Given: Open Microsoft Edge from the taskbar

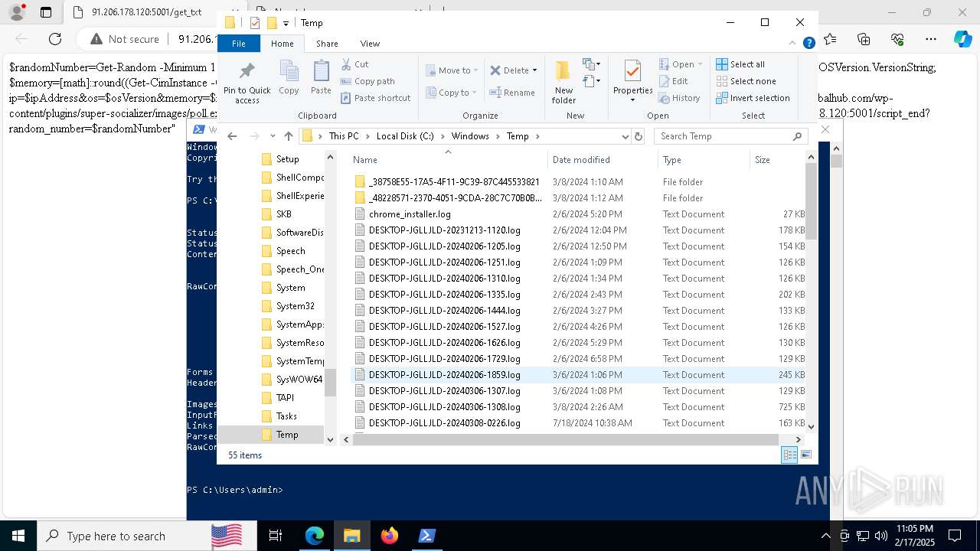Looking at the screenshot, I should [315, 536].
